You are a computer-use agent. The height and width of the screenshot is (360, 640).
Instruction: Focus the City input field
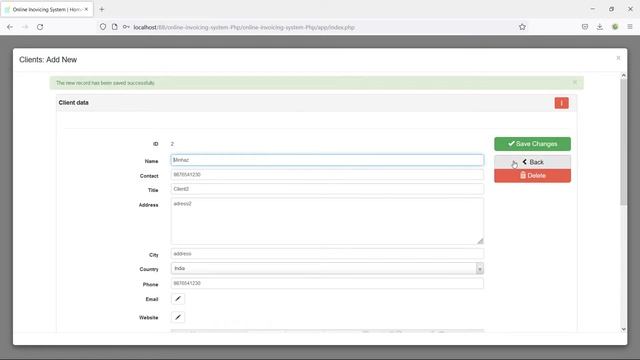pyautogui.click(x=327, y=253)
